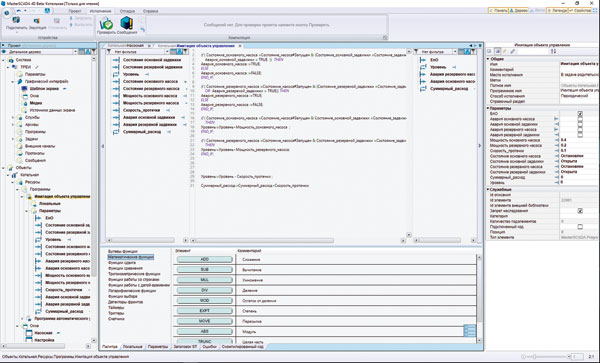Run the Проверить project check

point(106,24)
